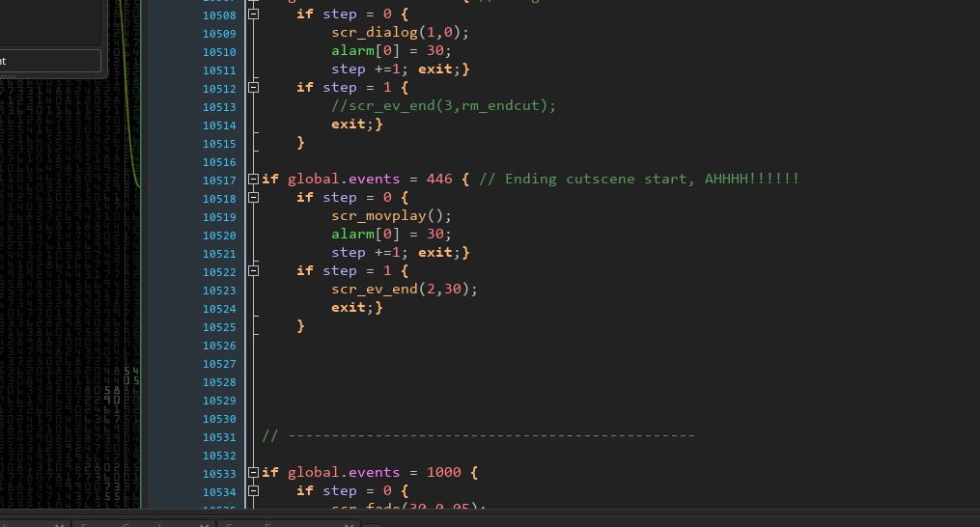Click line number 10526 in the gutter

219,346
